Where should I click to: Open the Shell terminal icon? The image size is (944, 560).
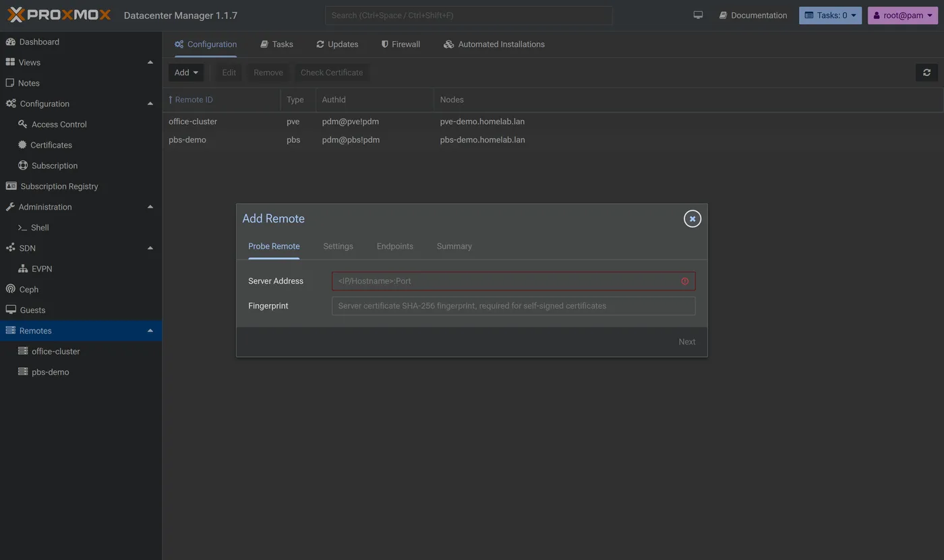22,228
